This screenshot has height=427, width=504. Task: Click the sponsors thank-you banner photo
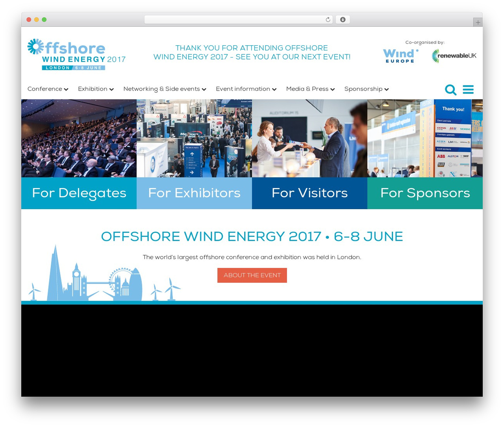point(425,138)
